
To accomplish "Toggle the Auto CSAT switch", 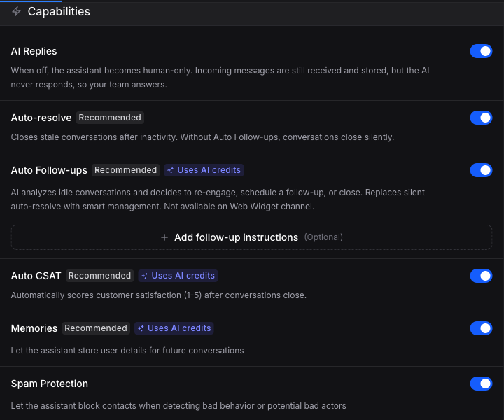I will tap(481, 276).
